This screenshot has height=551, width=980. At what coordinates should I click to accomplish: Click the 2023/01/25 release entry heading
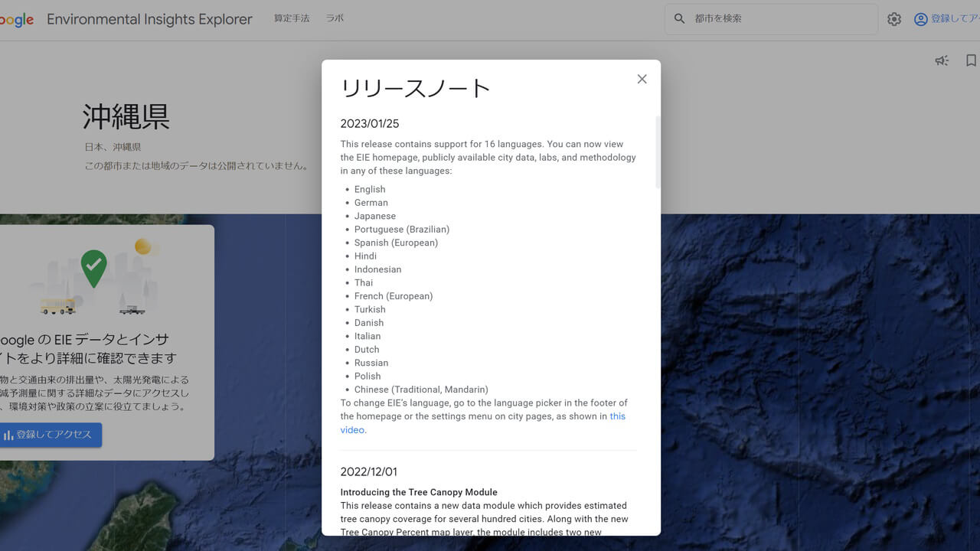click(x=368, y=123)
